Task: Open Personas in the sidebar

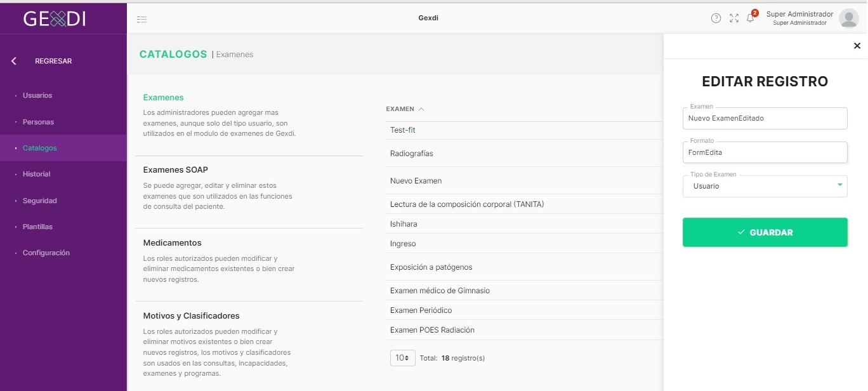Action: 38,122
